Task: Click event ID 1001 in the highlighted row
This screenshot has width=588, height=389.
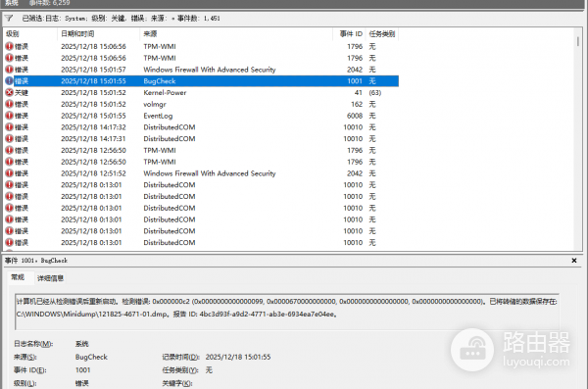Action: coord(355,81)
